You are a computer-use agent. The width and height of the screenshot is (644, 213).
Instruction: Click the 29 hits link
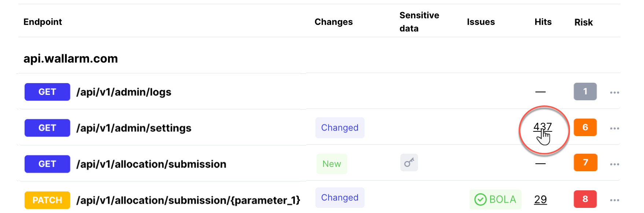tap(540, 199)
